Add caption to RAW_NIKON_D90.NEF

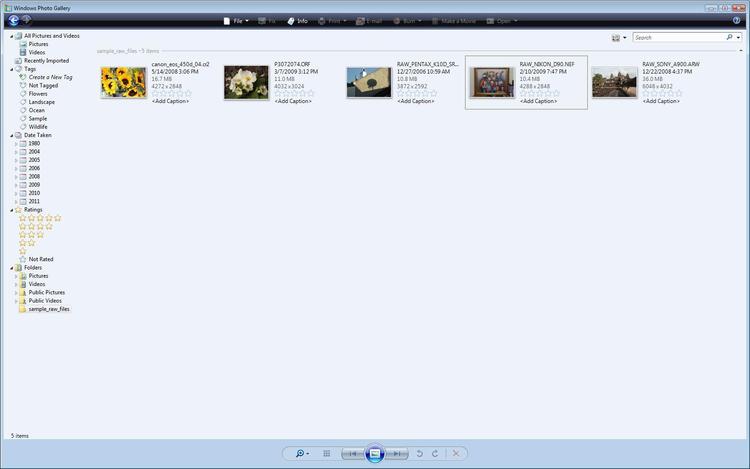tap(539, 101)
